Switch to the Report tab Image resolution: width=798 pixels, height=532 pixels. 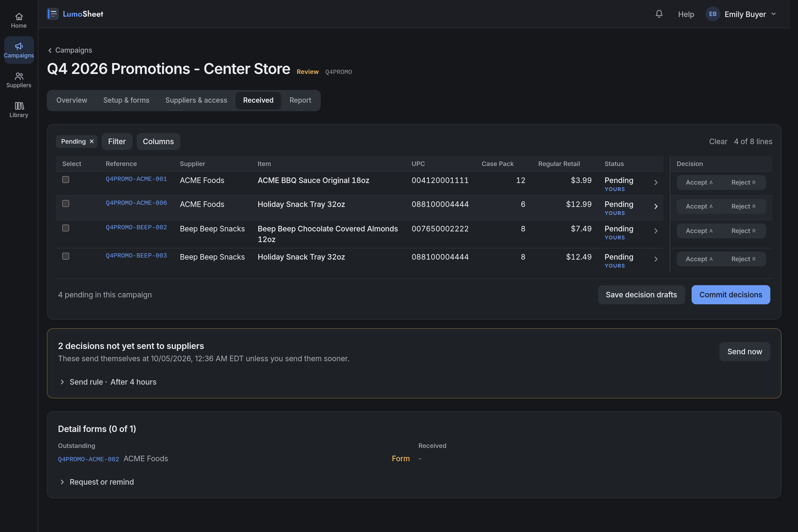300,100
